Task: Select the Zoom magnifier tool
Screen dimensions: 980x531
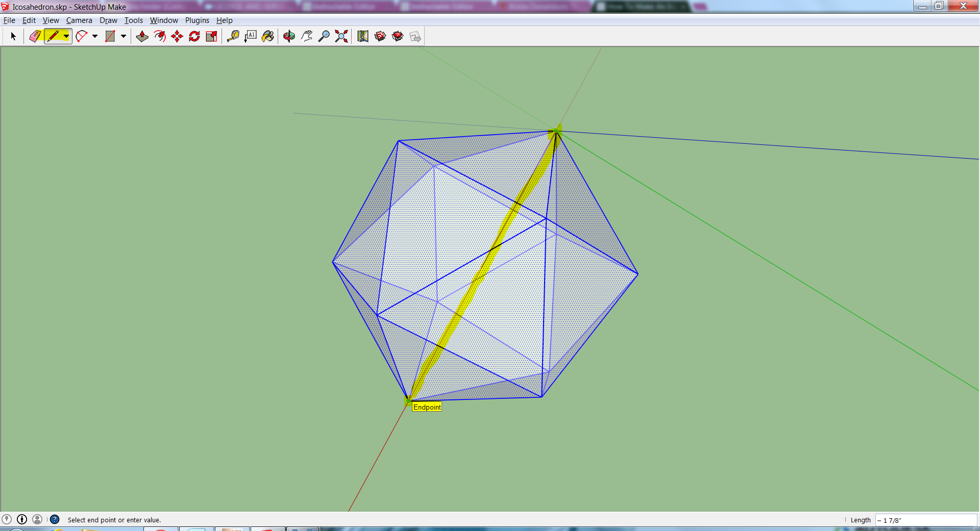Action: (x=324, y=36)
